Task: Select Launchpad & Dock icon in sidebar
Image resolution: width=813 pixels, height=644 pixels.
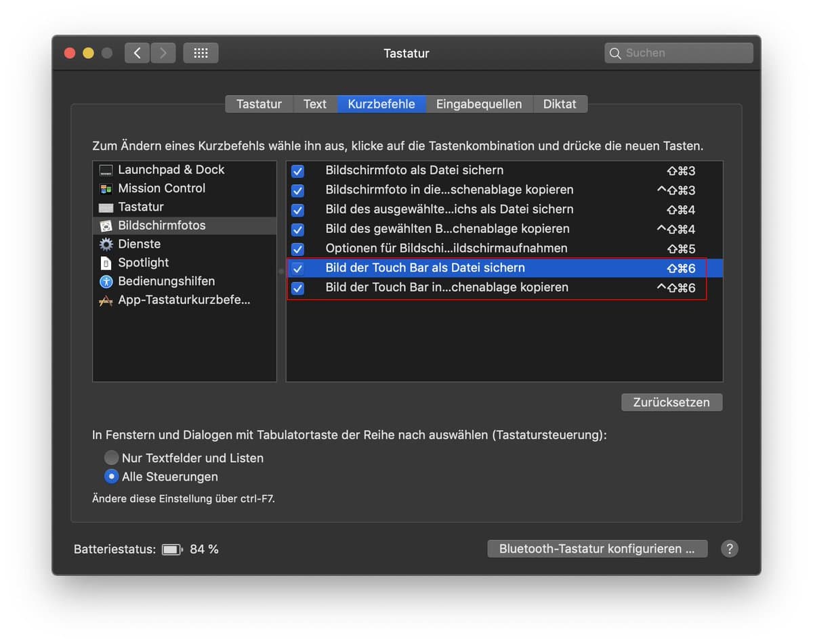Action: [106, 170]
